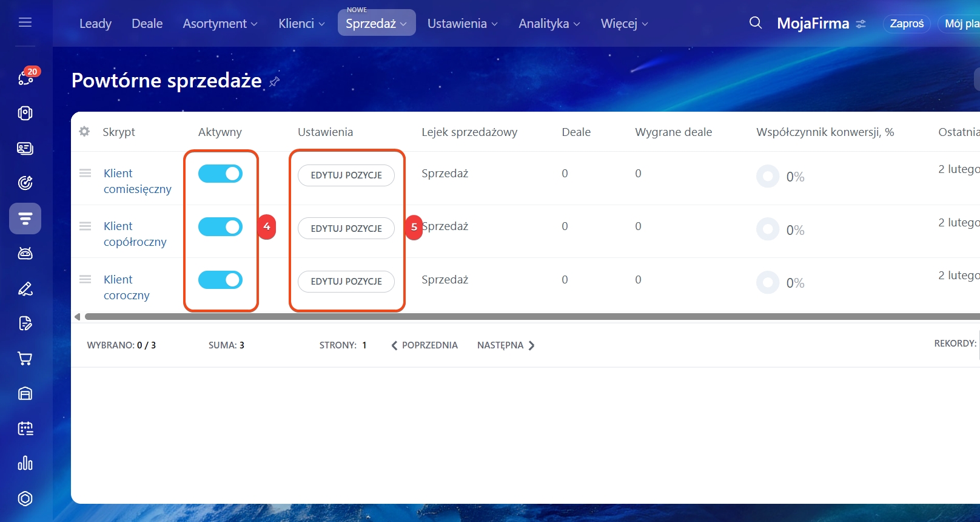Viewport: 980px width, 522px height.
Task: Expand the Analityka dropdown menu
Action: [x=549, y=24]
